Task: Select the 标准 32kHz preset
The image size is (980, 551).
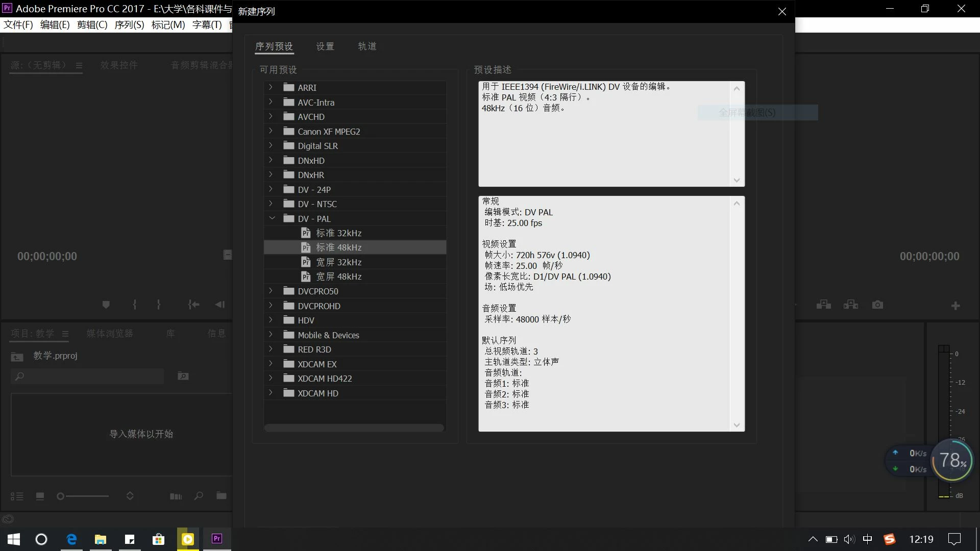Action: (x=338, y=233)
